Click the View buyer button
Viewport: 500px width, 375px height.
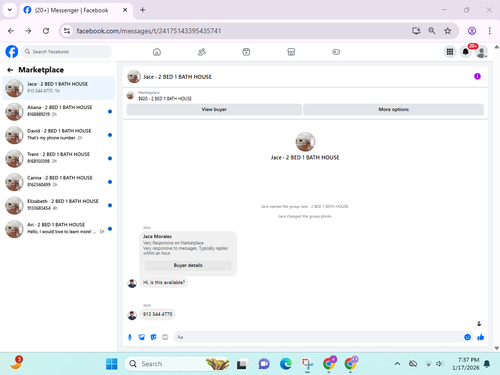(214, 109)
